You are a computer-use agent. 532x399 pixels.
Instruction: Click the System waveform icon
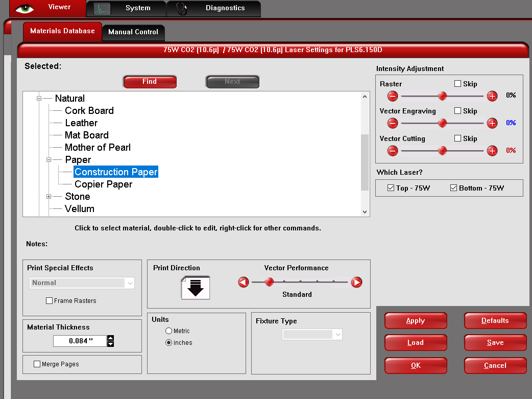click(x=102, y=9)
